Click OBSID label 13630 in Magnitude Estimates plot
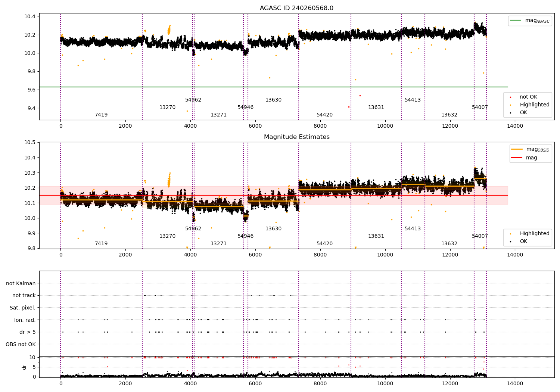560x392 pixels. point(273,229)
